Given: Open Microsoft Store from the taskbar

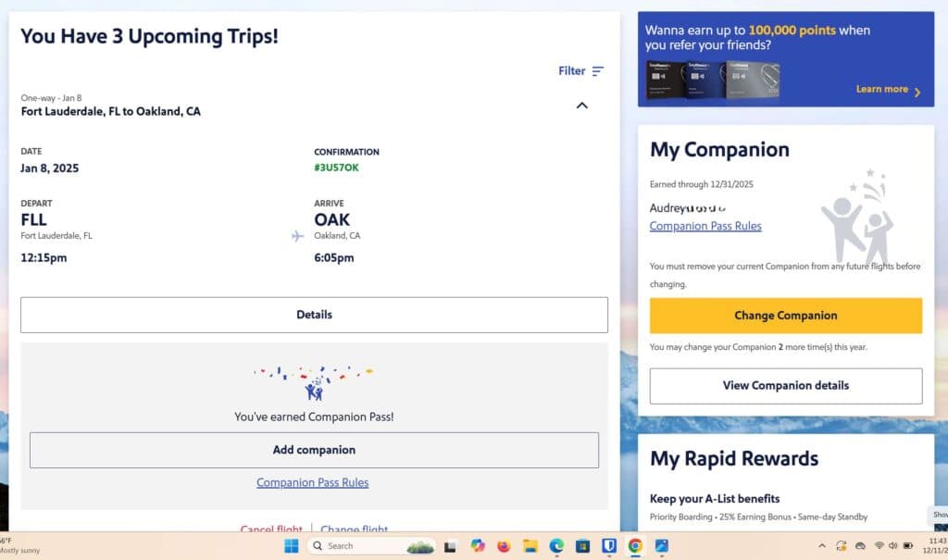Looking at the screenshot, I should [x=582, y=546].
